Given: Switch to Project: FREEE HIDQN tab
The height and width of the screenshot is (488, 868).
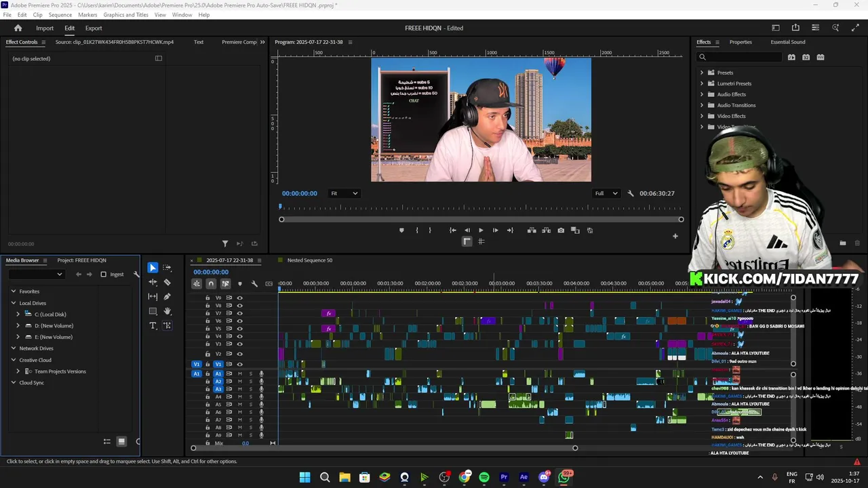Looking at the screenshot, I should (81, 260).
